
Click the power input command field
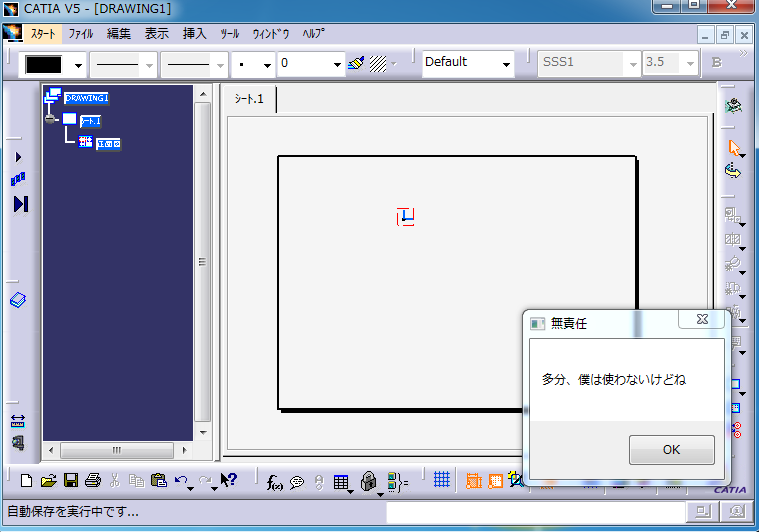tap(535, 512)
